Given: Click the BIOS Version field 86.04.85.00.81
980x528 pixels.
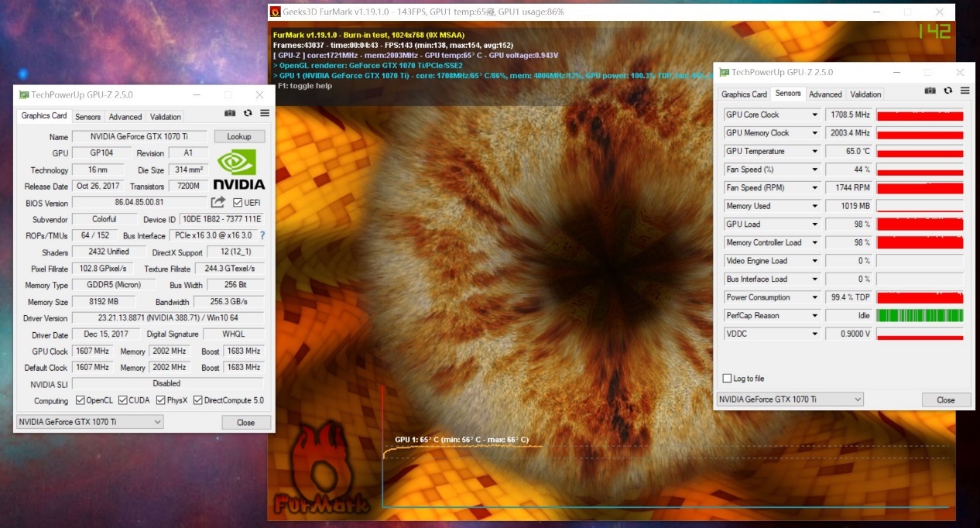Looking at the screenshot, I should click(139, 203).
